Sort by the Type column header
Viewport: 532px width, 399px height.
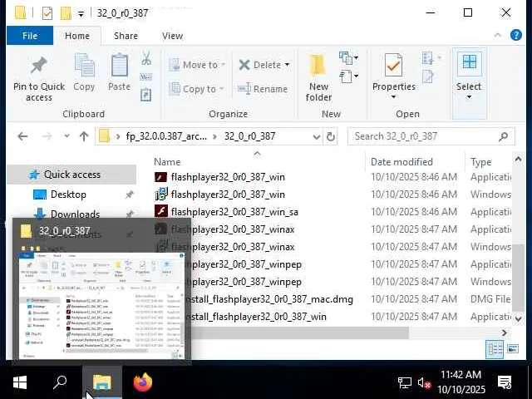tap(480, 162)
